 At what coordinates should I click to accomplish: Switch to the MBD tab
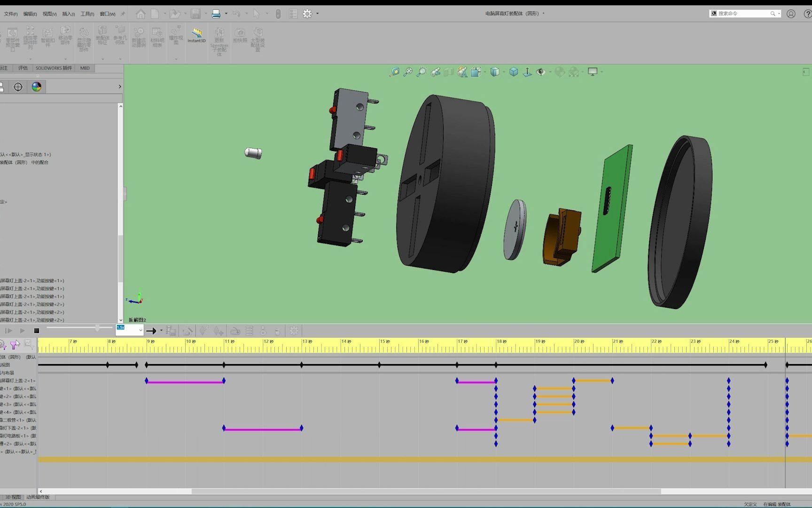(85, 68)
